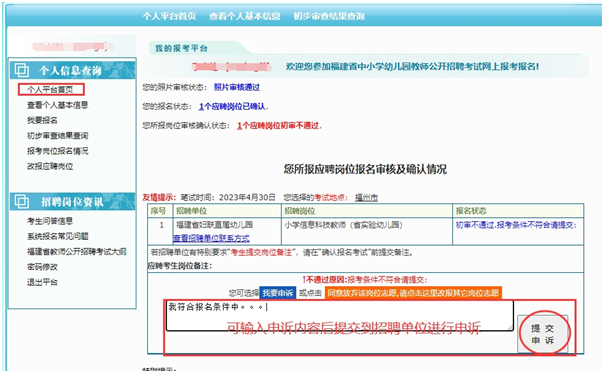Click the 提交申诉 button
This screenshot has width=604, height=373.
pos(542,334)
